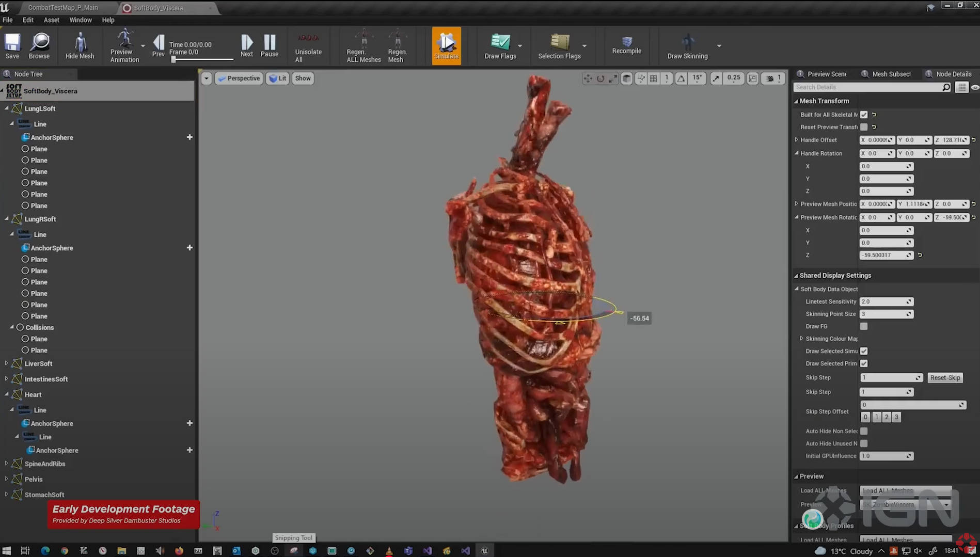980x557 pixels.
Task: Open the Asset menu
Action: [51, 20]
